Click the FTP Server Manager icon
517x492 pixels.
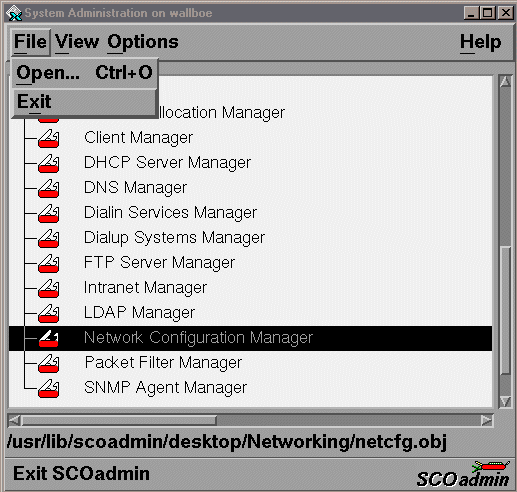pos(49,263)
